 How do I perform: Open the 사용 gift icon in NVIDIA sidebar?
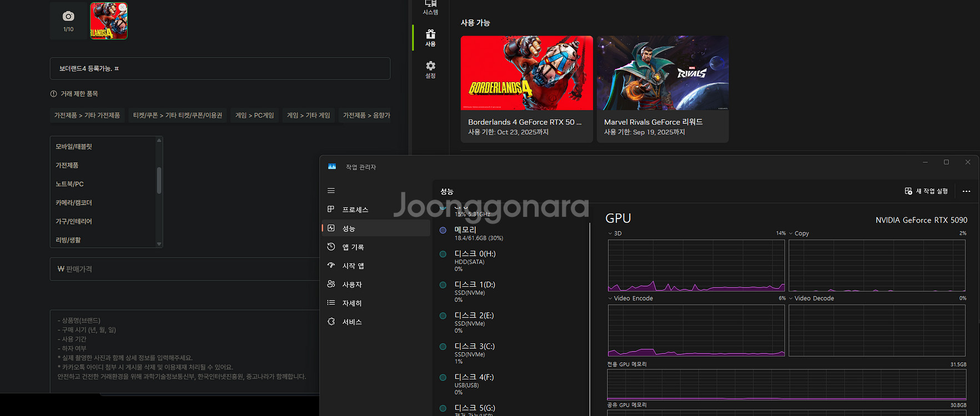coord(430,38)
